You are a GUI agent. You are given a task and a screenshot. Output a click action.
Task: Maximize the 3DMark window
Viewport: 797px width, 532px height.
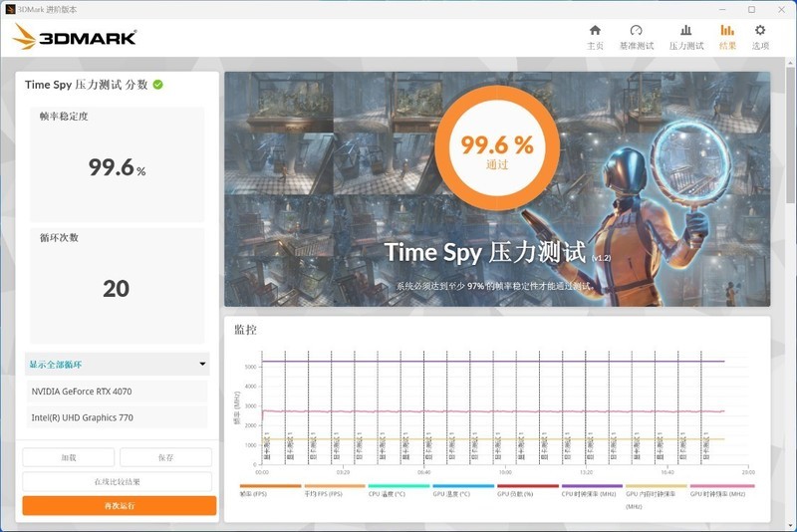pyautogui.click(x=751, y=9)
